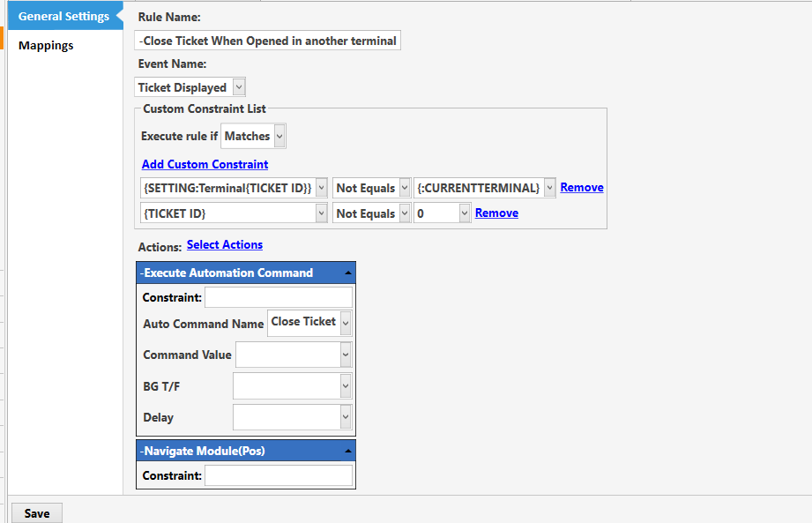This screenshot has width=812, height=523.
Task: Open the second Not Equals operator dropdown
Action: 405,213
